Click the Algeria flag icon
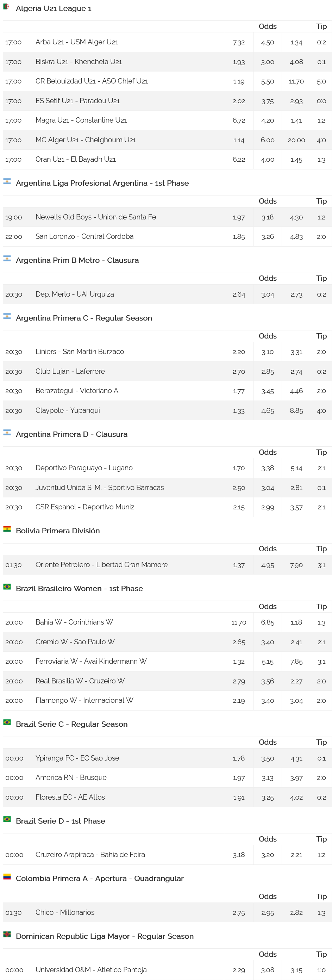The width and height of the screenshot is (332, 980). (7, 6)
